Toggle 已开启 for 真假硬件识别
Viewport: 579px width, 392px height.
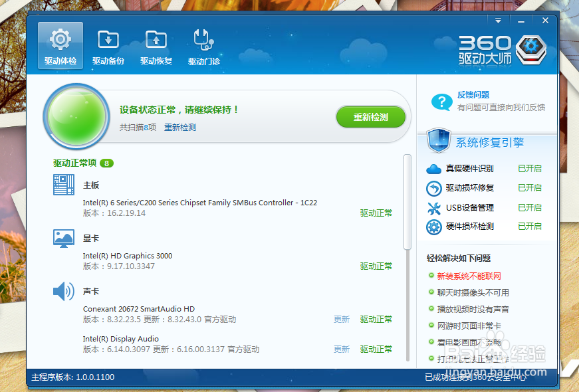(530, 169)
